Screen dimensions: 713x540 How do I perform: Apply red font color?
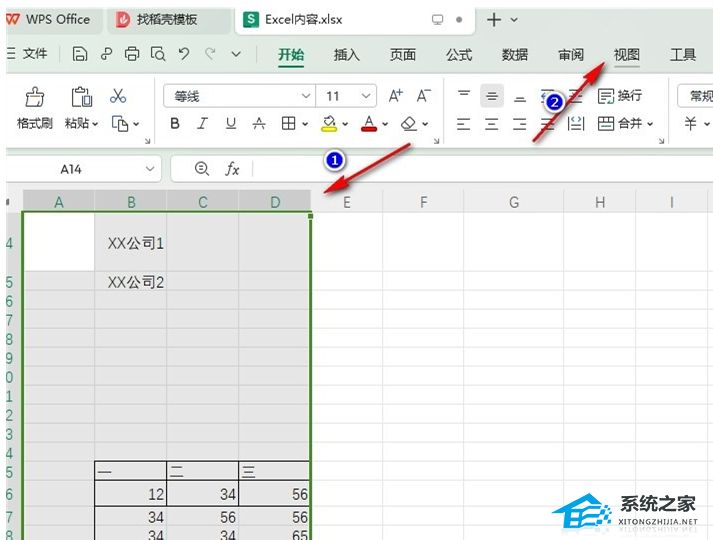click(369, 123)
